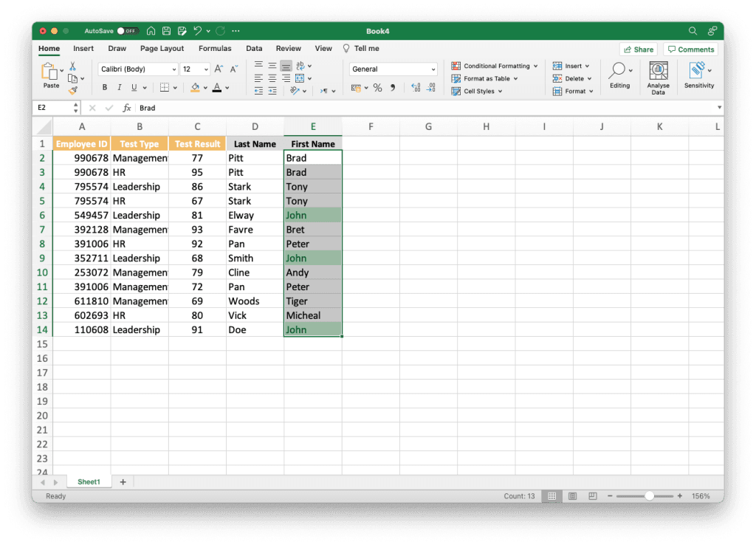The height and width of the screenshot is (545, 756).
Task: Click the Paste clipboard icon
Action: pyautogui.click(x=49, y=72)
